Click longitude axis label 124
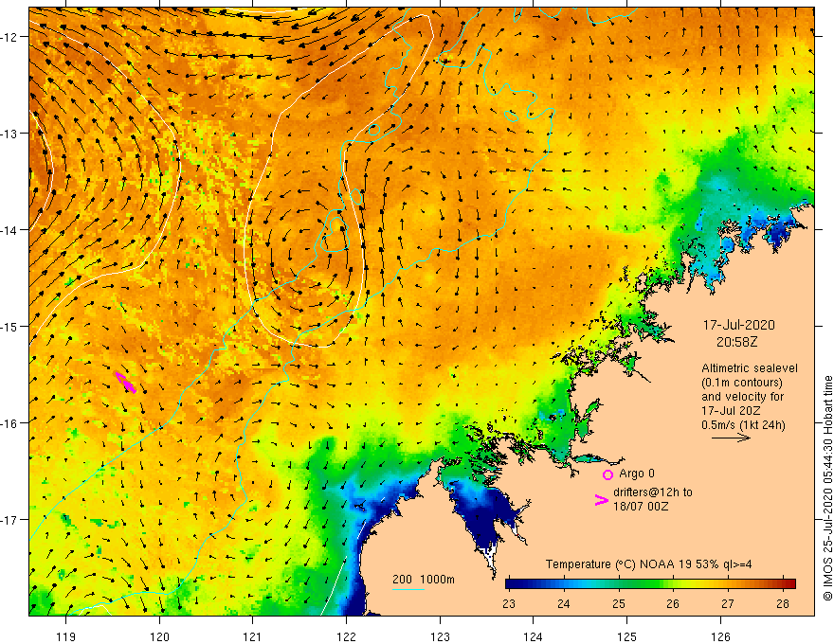This screenshot has height=644, width=834. 534,636
